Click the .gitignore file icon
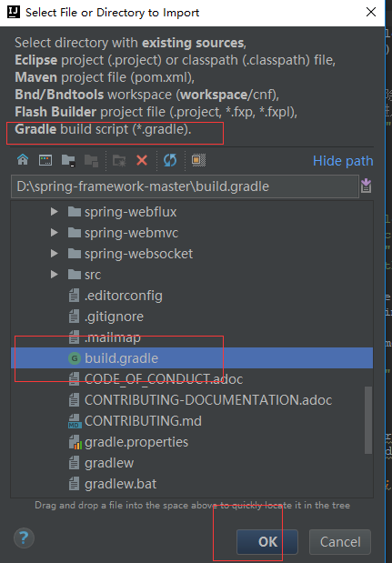392x563 pixels. pyautogui.click(x=74, y=317)
